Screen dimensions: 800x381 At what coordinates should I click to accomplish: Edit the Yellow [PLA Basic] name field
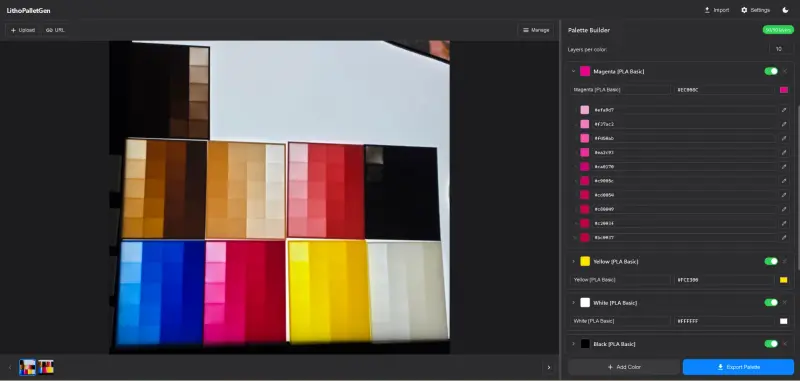[620, 280]
